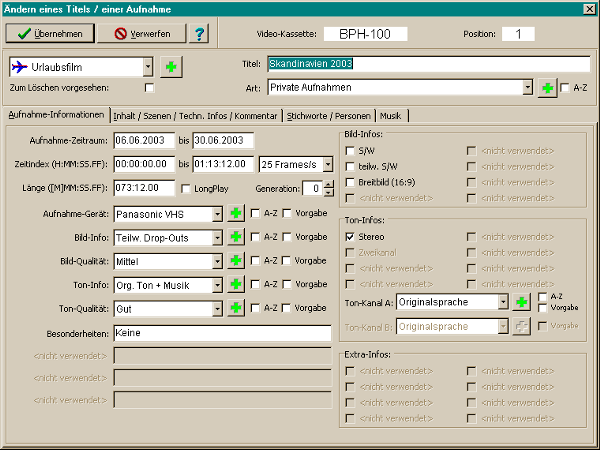Click the Übernehmen button
The height and width of the screenshot is (450, 600).
pyautogui.click(x=51, y=34)
